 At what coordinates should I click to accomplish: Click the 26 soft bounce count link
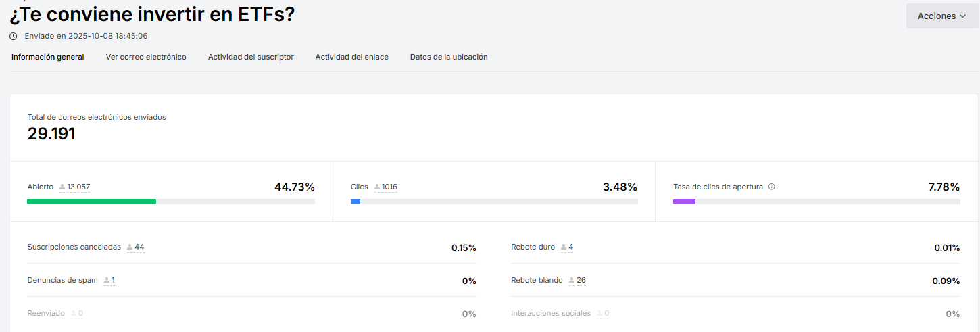pos(581,281)
